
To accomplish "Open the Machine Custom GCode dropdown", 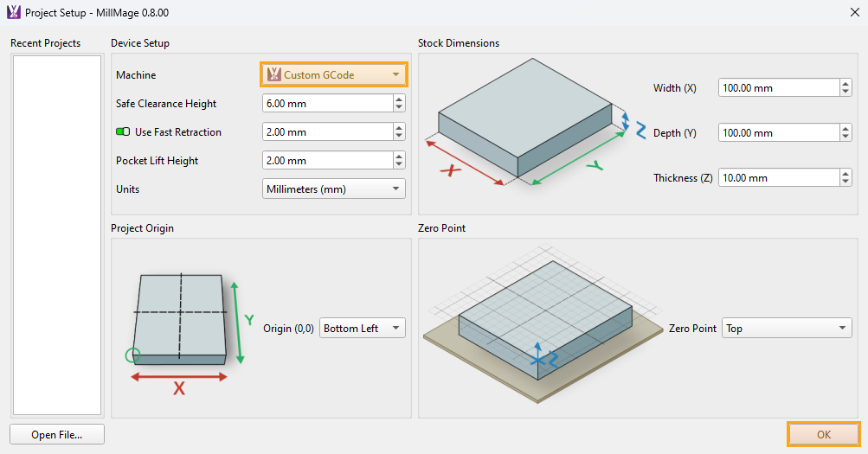I will (333, 75).
